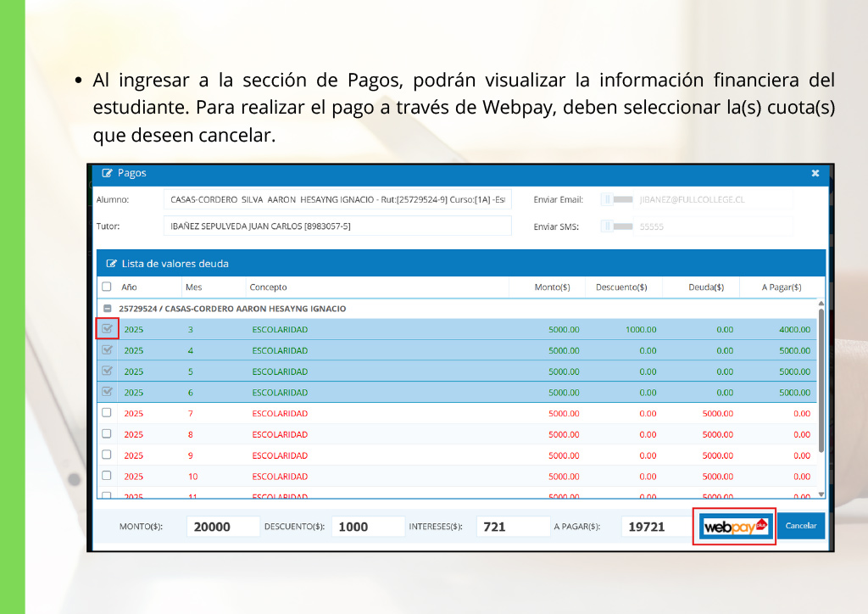Viewport: 868px width, 614px height.
Task: Close the Pagos dialog with the X
Action: [x=815, y=173]
